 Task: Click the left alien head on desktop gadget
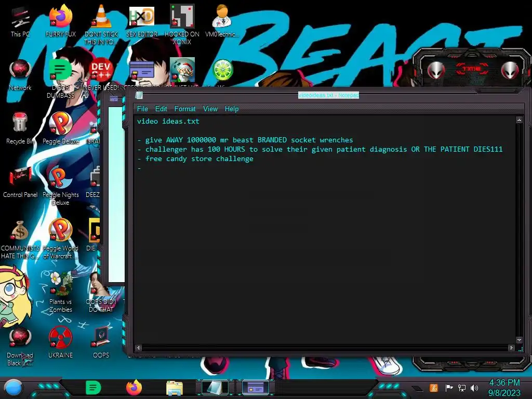tap(436, 71)
